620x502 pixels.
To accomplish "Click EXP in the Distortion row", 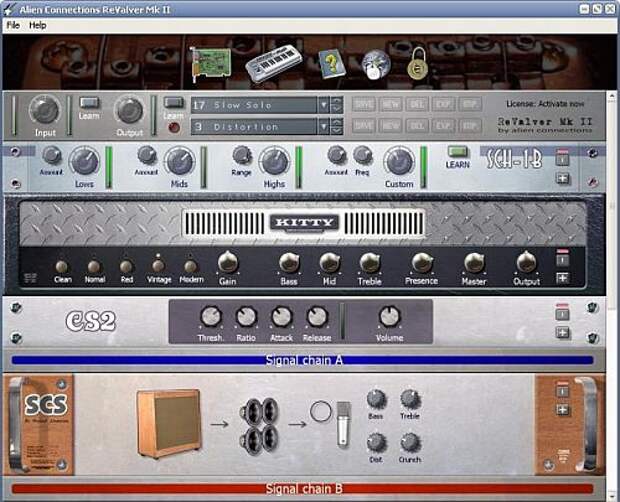I will click(x=443, y=126).
